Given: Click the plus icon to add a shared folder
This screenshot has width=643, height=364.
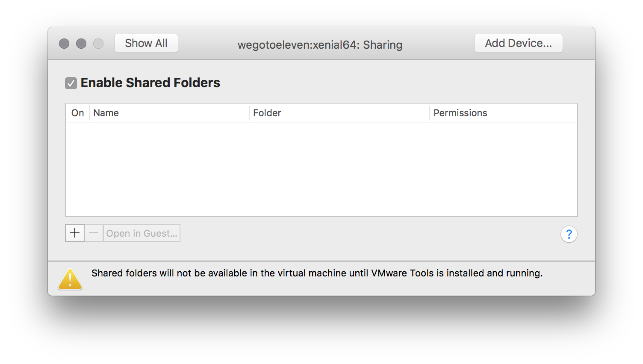Looking at the screenshot, I should [x=75, y=233].
